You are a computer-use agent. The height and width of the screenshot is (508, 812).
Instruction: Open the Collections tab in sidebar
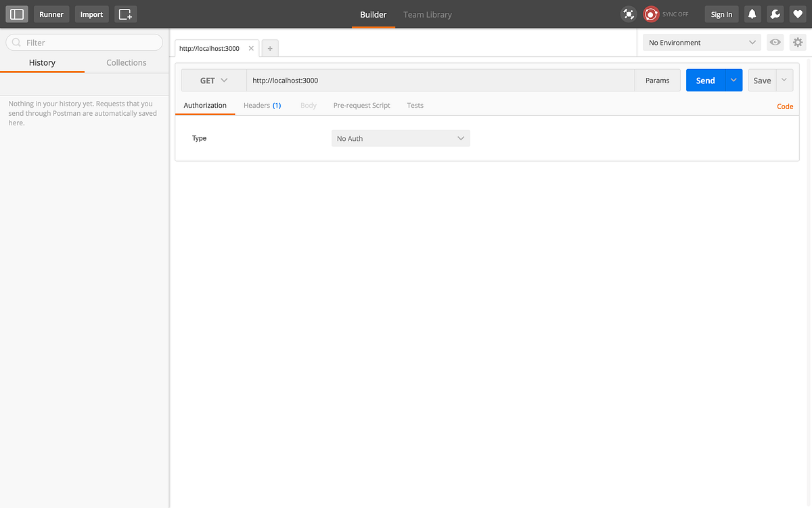[126, 62]
